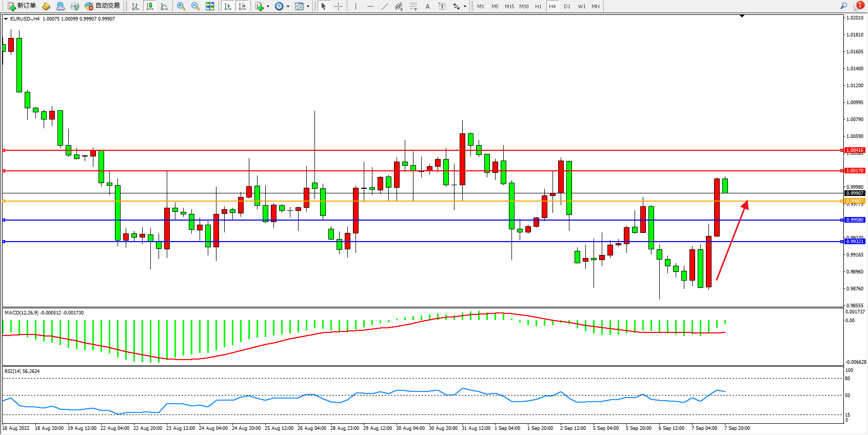Tile chart windows with grid icon
This screenshot has width=868, height=435.
coord(210,6)
